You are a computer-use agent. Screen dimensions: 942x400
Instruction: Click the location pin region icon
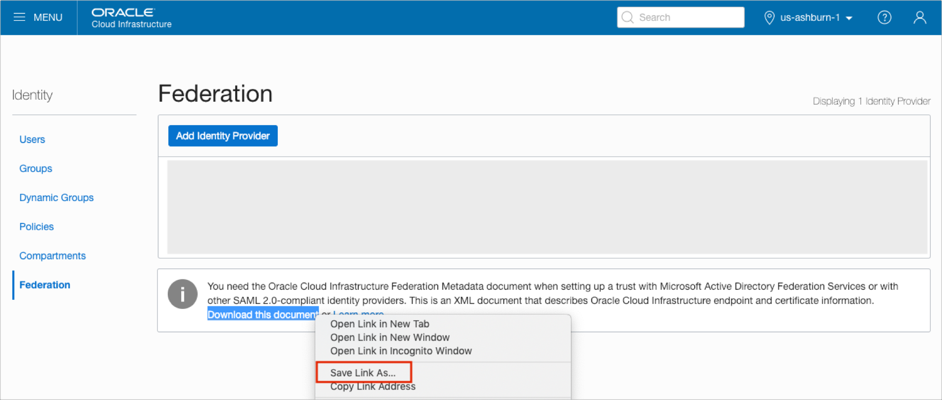[770, 18]
